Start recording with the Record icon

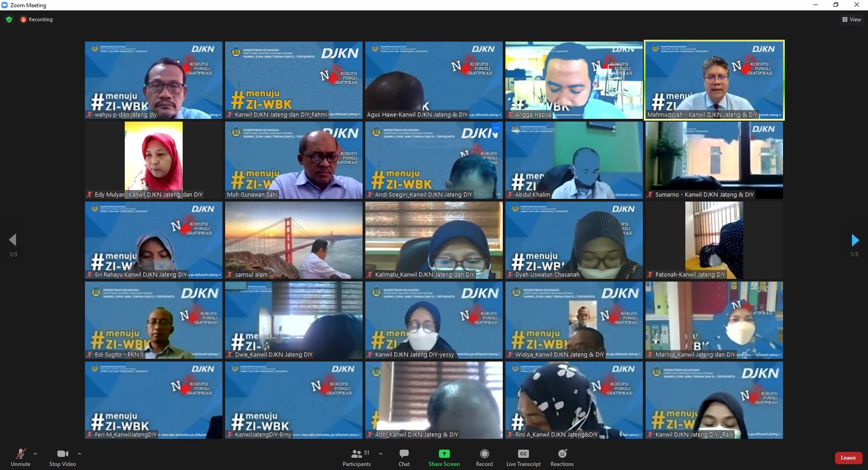[484, 454]
